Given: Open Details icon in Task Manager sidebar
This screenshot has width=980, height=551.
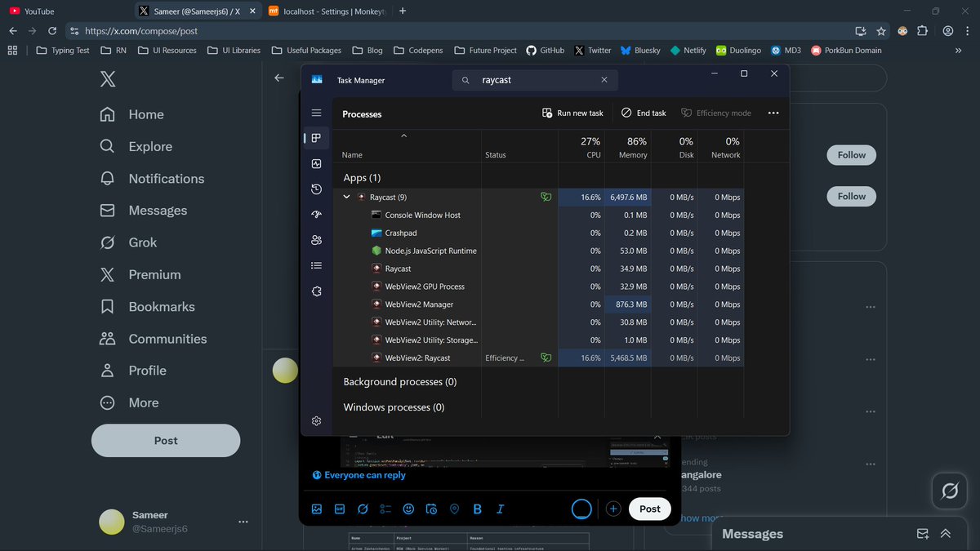Looking at the screenshot, I should coord(317,265).
